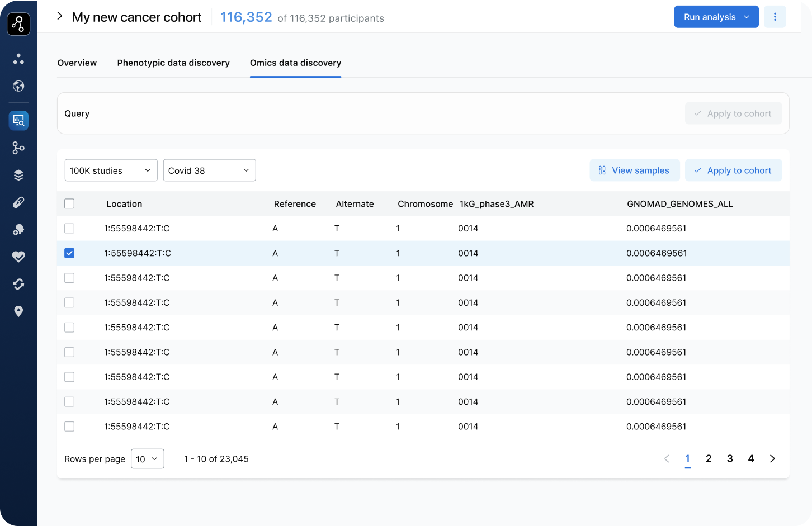Screen dimensions: 812x526
Task: Click the Alternate column header
Action: tap(355, 204)
